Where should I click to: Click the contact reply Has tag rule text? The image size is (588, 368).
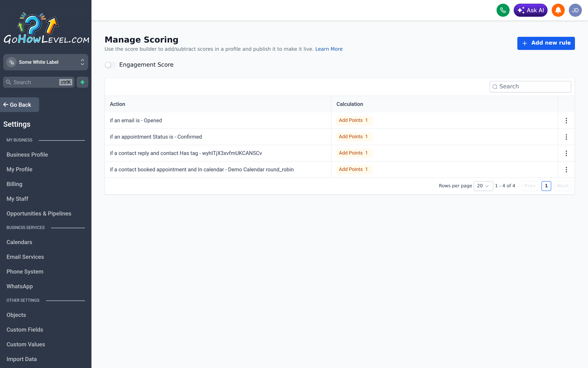186,153
